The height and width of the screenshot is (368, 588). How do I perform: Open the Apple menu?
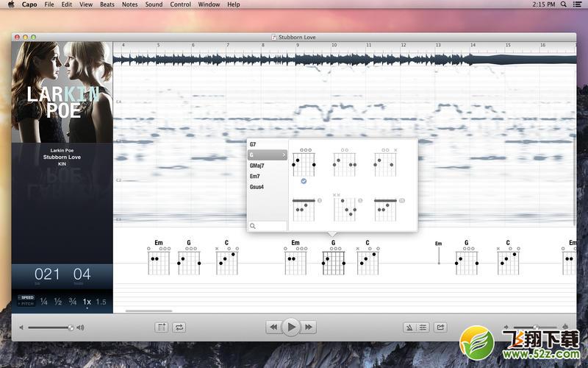tap(11, 4)
